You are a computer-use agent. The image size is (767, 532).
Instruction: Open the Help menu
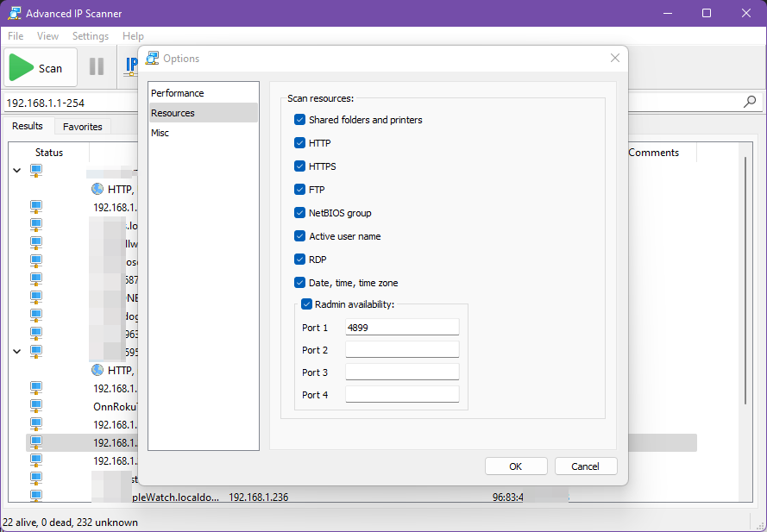pyautogui.click(x=133, y=36)
